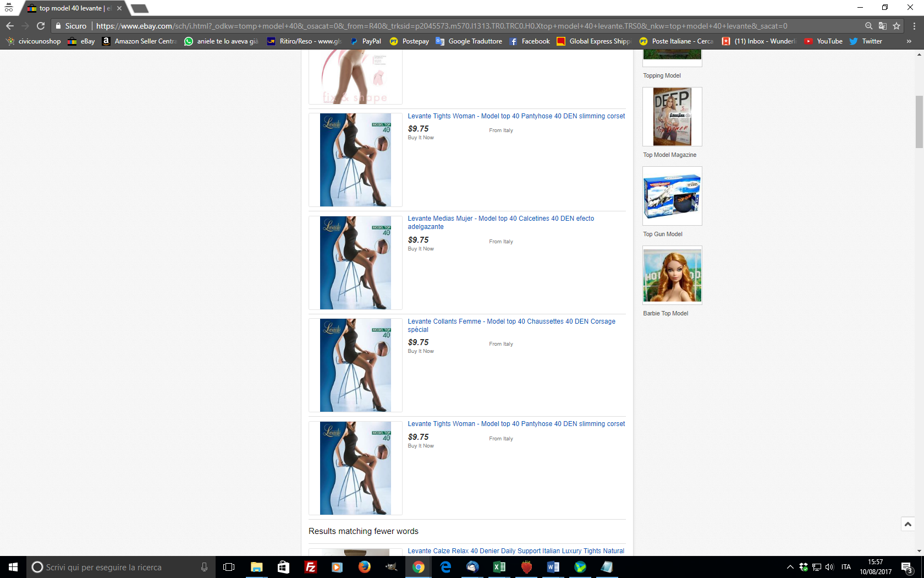Image resolution: width=924 pixels, height=578 pixels.
Task: Open the Wunderlist Inbox bookmark
Action: 759,41
